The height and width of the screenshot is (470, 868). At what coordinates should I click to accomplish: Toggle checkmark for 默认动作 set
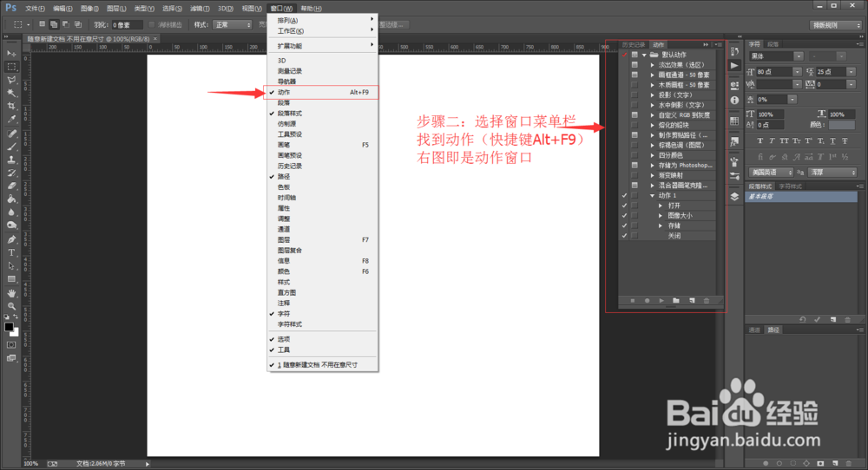coord(624,55)
